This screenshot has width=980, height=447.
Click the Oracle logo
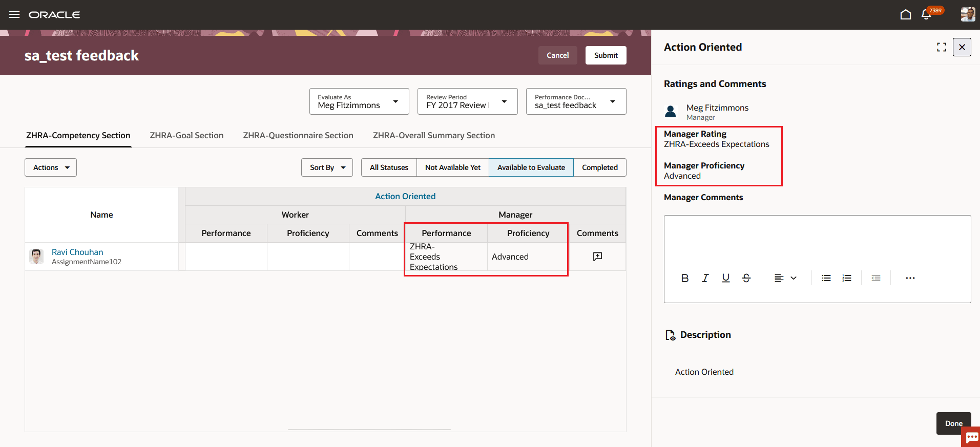click(x=54, y=15)
